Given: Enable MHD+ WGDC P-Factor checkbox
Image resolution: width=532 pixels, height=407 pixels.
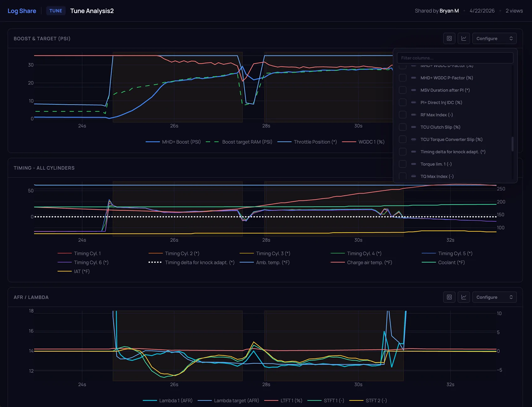Looking at the screenshot, I should pos(403,78).
